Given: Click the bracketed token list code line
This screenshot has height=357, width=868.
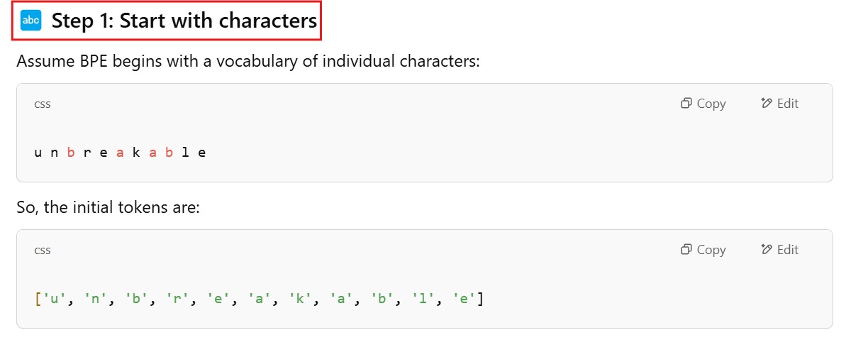Looking at the screenshot, I should (x=259, y=299).
